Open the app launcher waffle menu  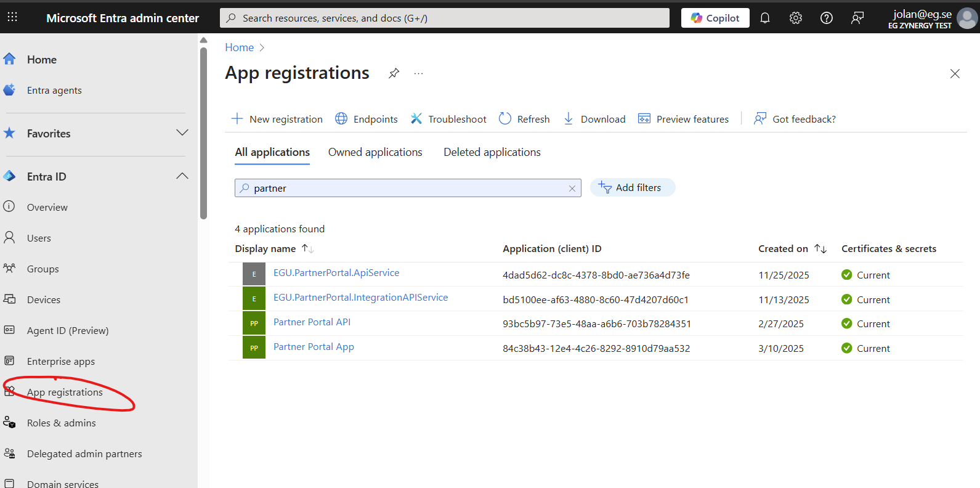[12, 18]
